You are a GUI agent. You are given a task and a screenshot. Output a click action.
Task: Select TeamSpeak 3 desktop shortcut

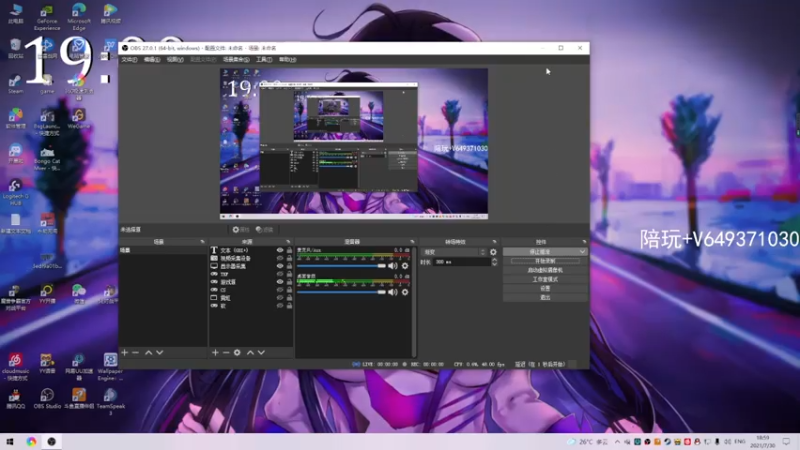[110, 402]
